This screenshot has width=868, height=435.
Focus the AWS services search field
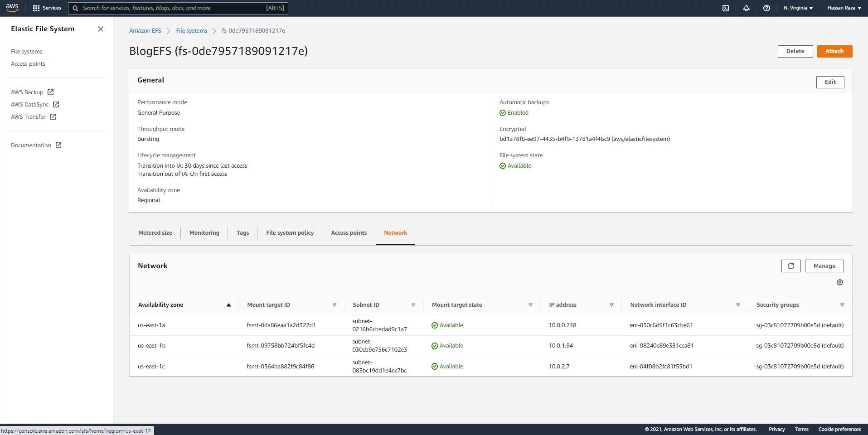click(x=178, y=8)
